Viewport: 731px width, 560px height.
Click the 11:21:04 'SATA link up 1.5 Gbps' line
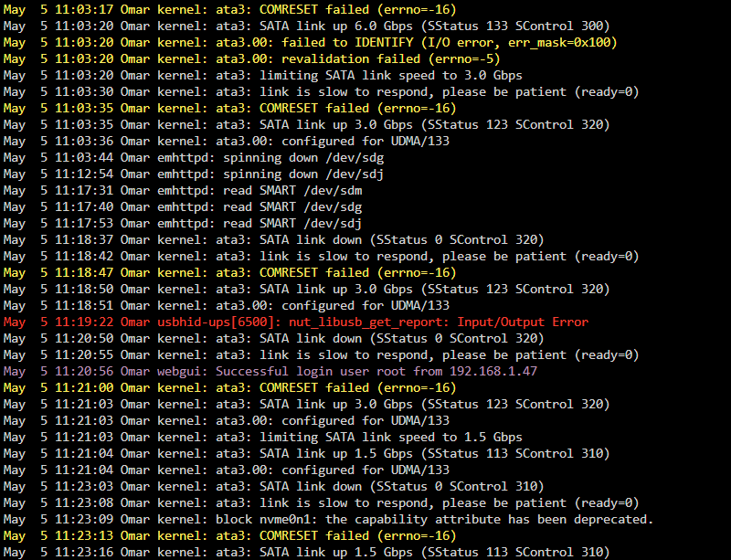(x=306, y=454)
